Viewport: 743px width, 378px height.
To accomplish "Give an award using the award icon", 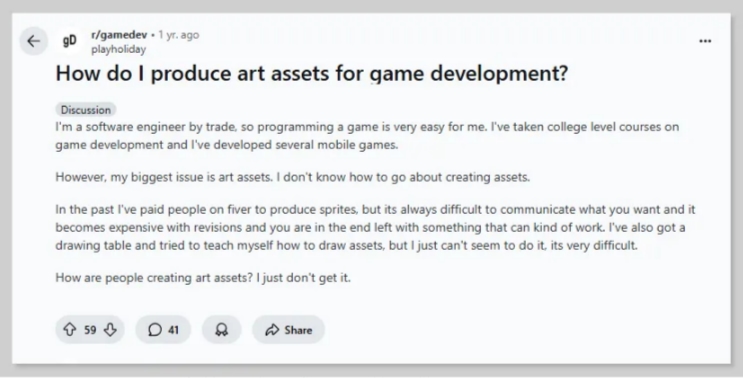I will point(221,329).
